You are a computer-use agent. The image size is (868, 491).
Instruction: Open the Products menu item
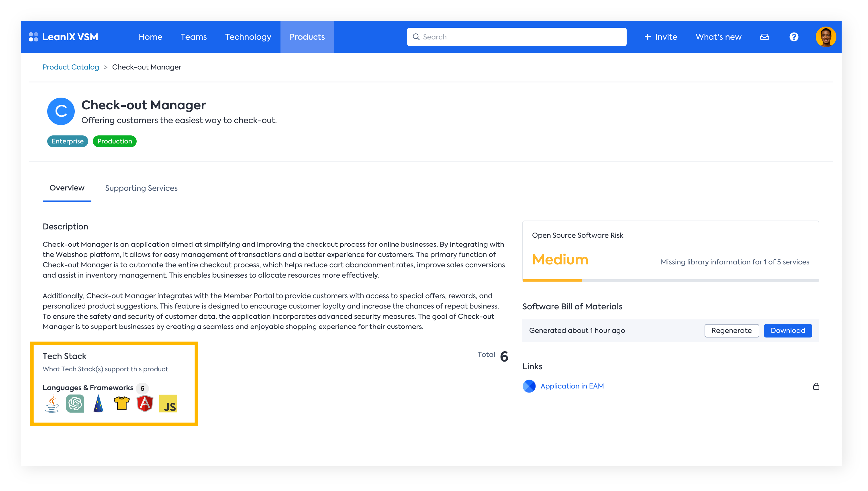tap(307, 37)
